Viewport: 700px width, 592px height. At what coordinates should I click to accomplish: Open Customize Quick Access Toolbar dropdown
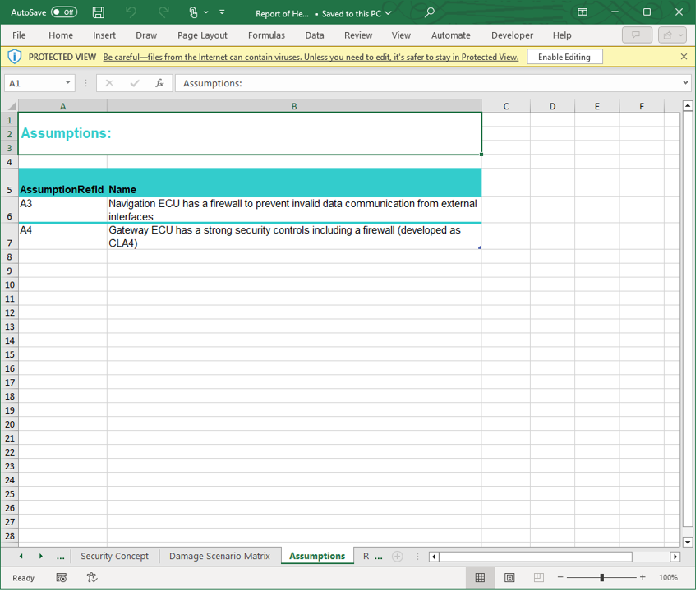222,12
